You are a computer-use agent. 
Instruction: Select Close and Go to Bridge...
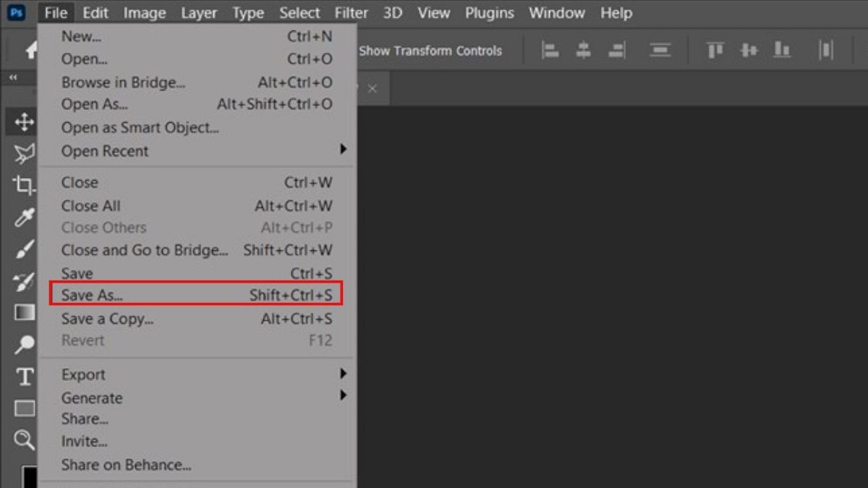(195, 250)
